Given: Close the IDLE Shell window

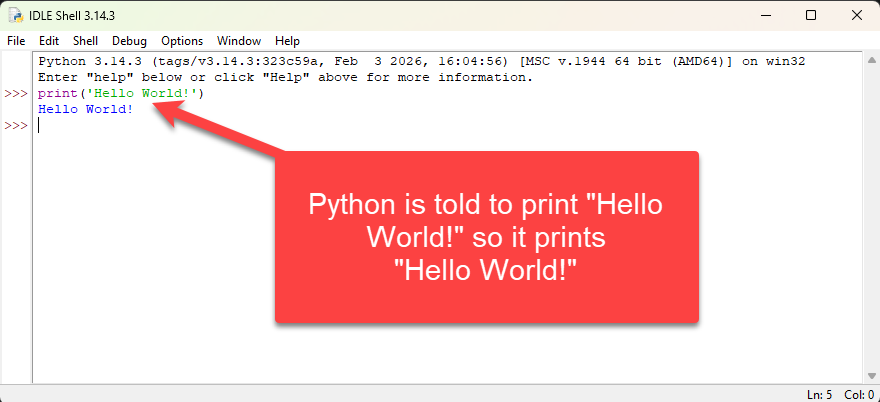Looking at the screenshot, I should tap(857, 16).
